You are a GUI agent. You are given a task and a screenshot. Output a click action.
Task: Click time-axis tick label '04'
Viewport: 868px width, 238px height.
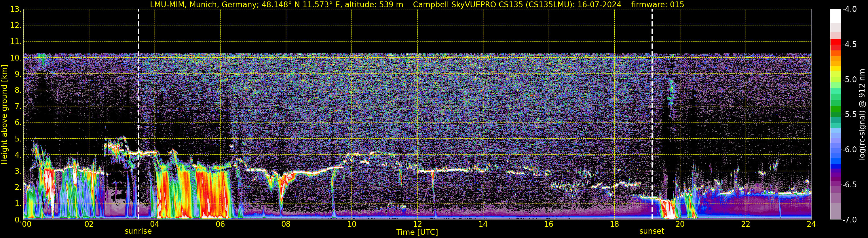[155, 224]
